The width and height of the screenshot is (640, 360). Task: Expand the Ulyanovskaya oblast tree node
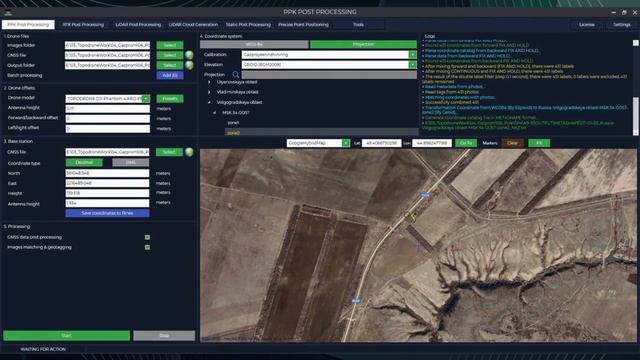209,82
